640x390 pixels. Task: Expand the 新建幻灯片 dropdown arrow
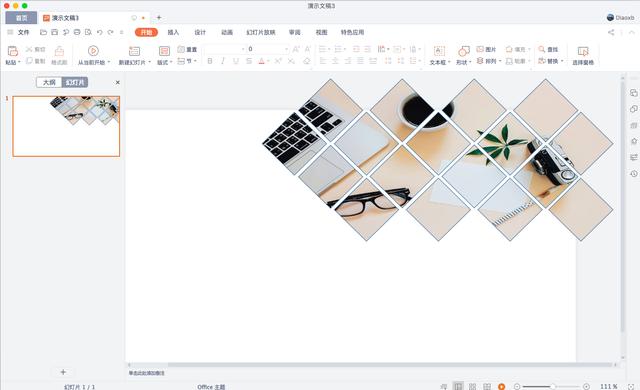point(149,62)
